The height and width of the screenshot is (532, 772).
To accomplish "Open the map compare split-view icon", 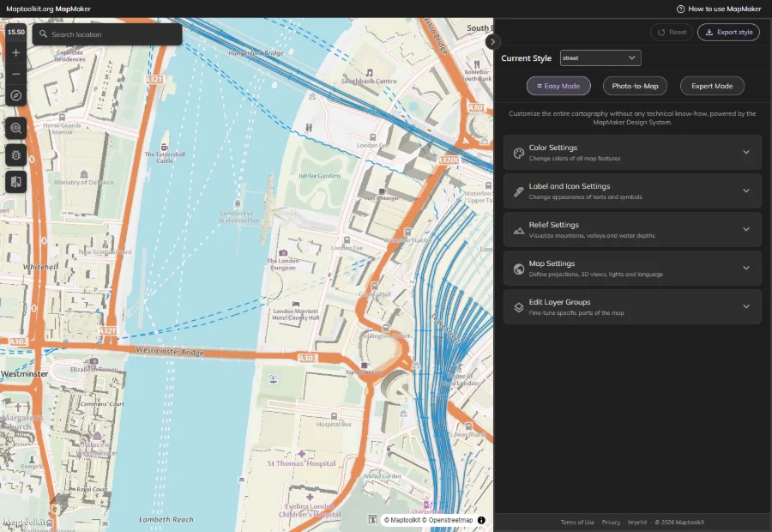I will (15, 182).
